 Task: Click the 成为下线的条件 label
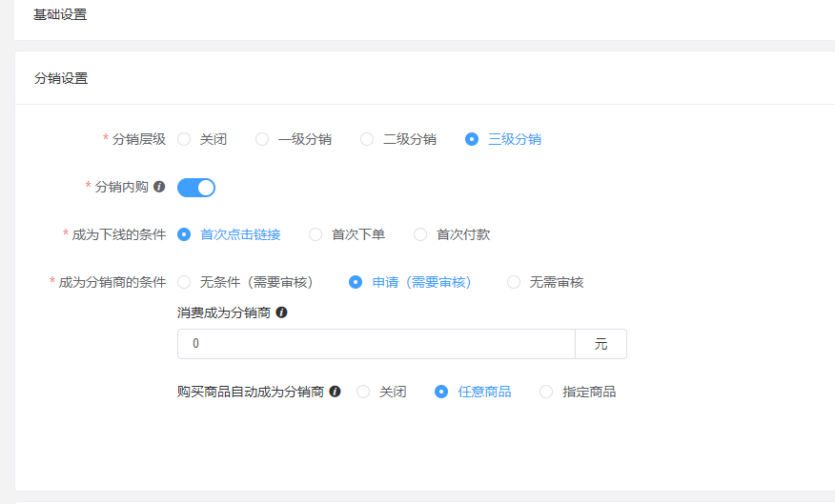119,234
